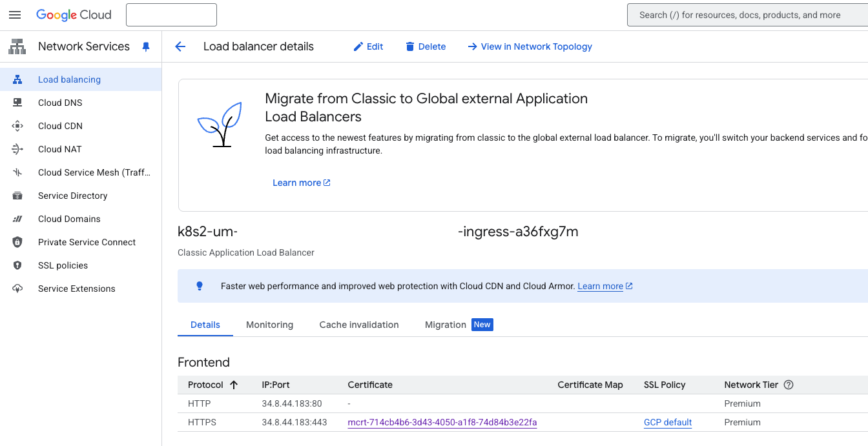This screenshot has height=446, width=868.
Task: Click the Delete button label
Action: 432,46
